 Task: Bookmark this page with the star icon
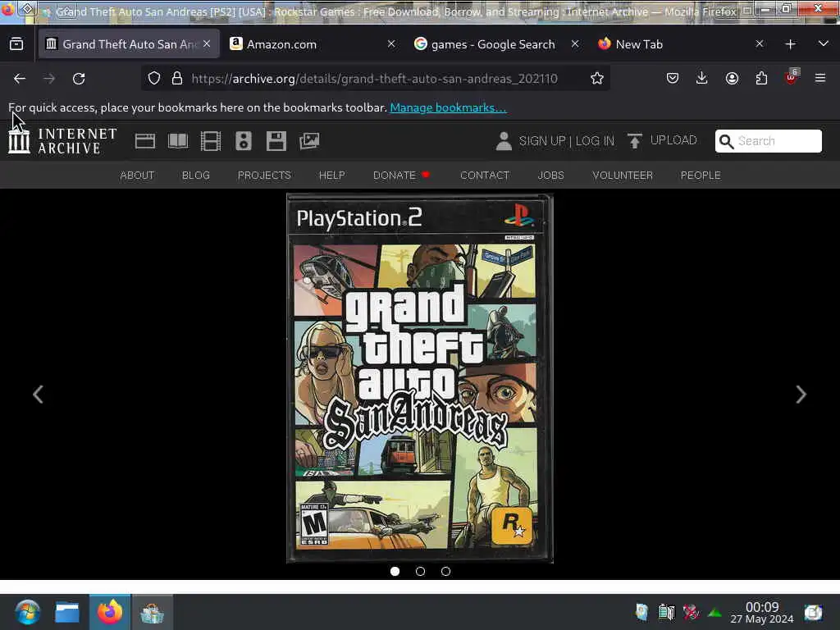pyautogui.click(x=597, y=79)
